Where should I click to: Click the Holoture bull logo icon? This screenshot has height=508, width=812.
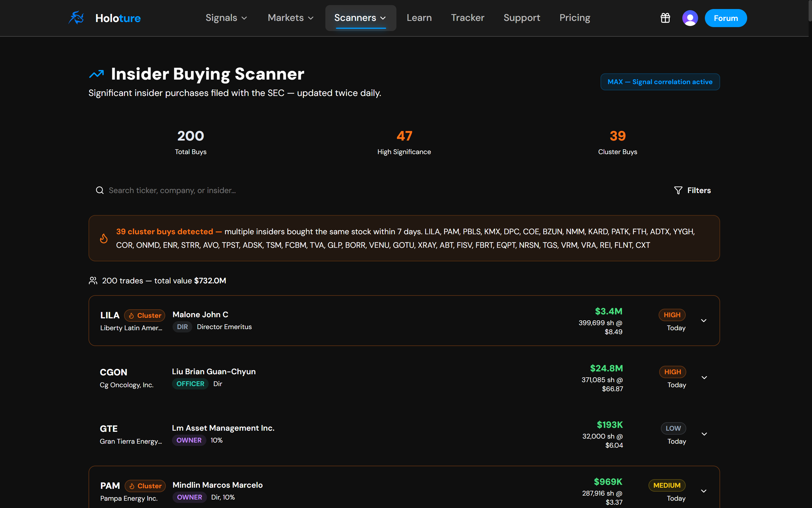tap(76, 18)
